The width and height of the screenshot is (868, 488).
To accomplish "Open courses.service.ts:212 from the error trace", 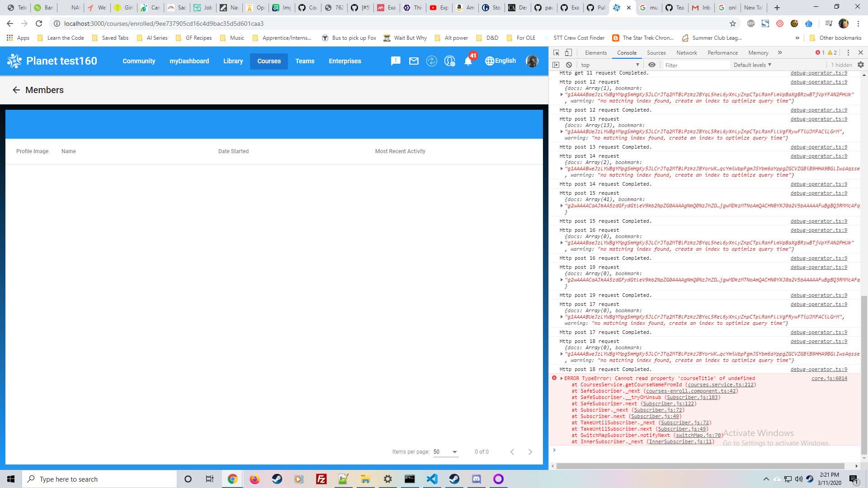I will pyautogui.click(x=720, y=385).
